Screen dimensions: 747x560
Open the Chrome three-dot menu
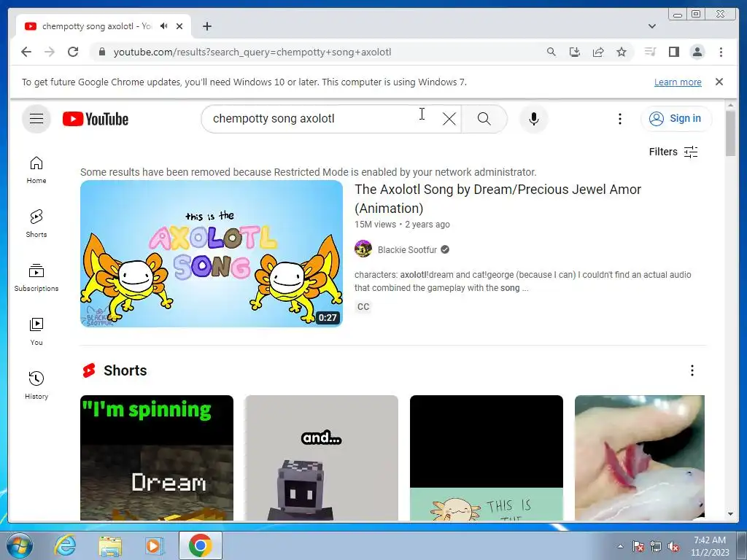[x=721, y=52]
